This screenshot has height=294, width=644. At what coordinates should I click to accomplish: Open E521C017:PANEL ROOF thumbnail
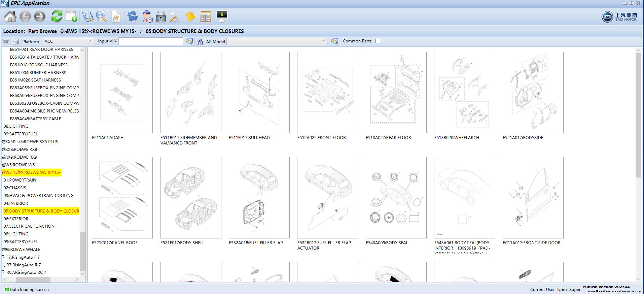point(122,198)
